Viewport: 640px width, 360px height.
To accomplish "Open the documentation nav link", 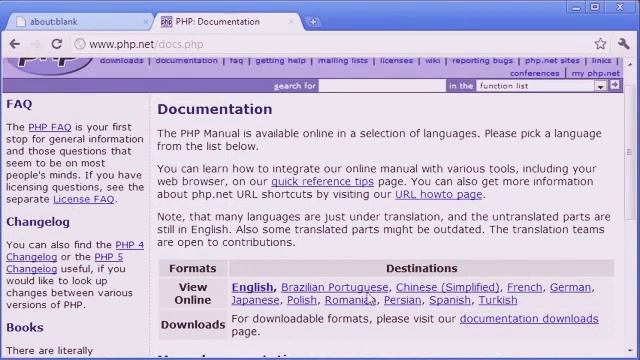I will (x=187, y=60).
